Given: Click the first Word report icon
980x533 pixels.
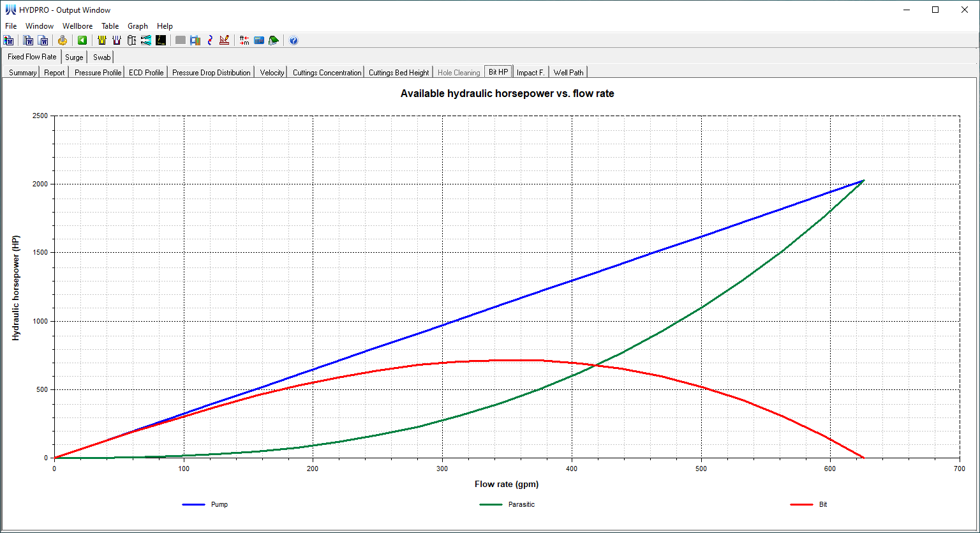Looking at the screenshot, I should click(9, 40).
